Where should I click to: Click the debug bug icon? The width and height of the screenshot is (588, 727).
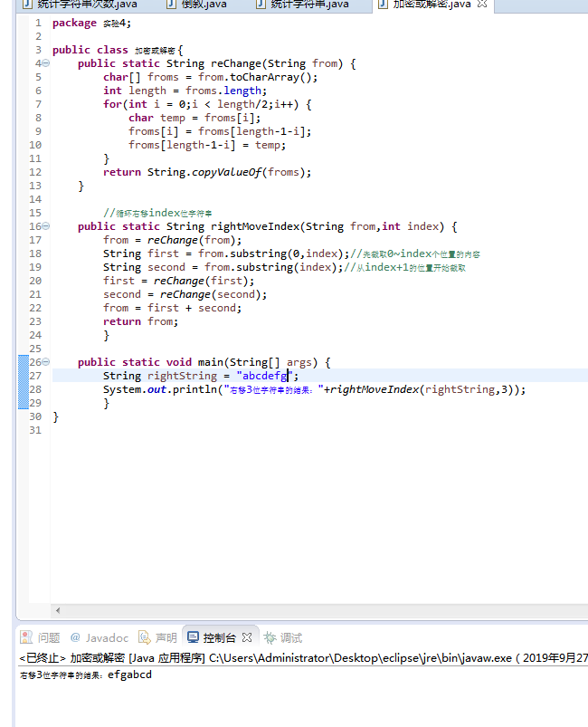(270, 637)
